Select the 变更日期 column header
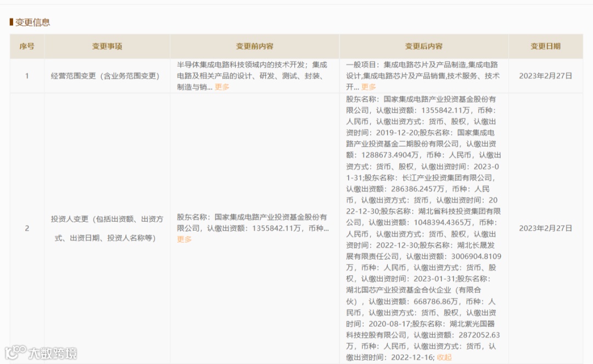The image size is (593, 364). 545,46
